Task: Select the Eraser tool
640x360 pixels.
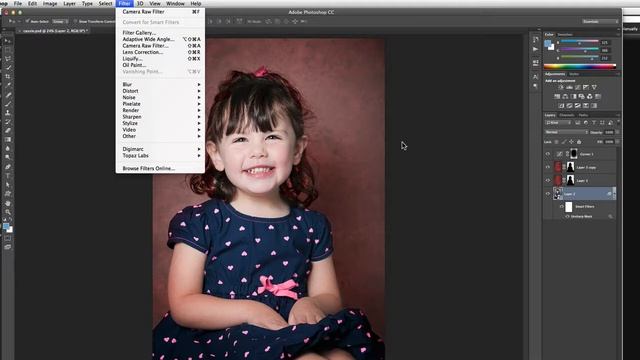Action: [8, 131]
